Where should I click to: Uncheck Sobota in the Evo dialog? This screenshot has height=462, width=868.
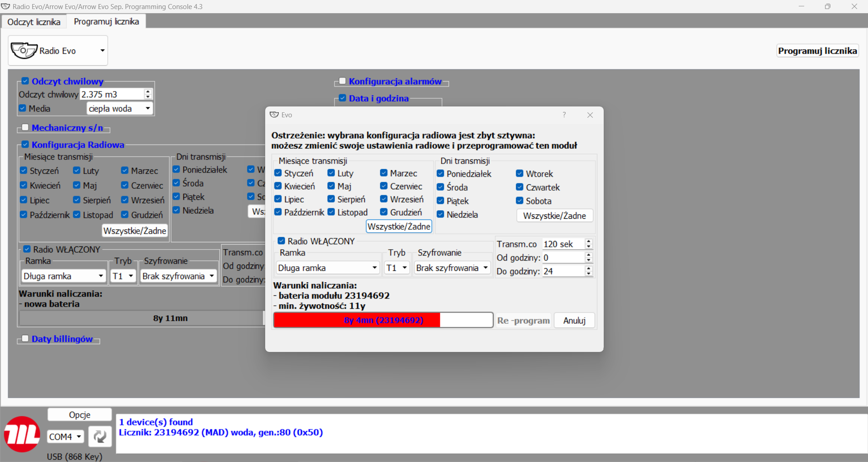(520, 201)
